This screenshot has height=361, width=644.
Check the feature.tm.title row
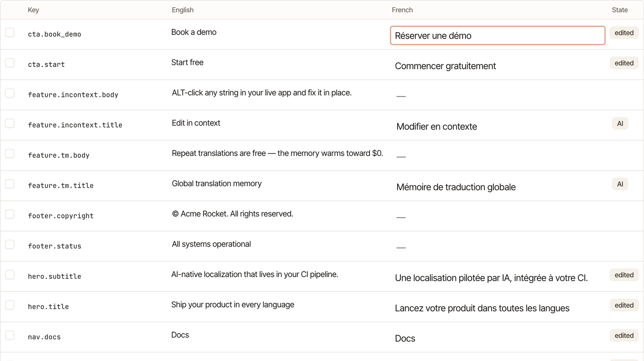point(9,184)
